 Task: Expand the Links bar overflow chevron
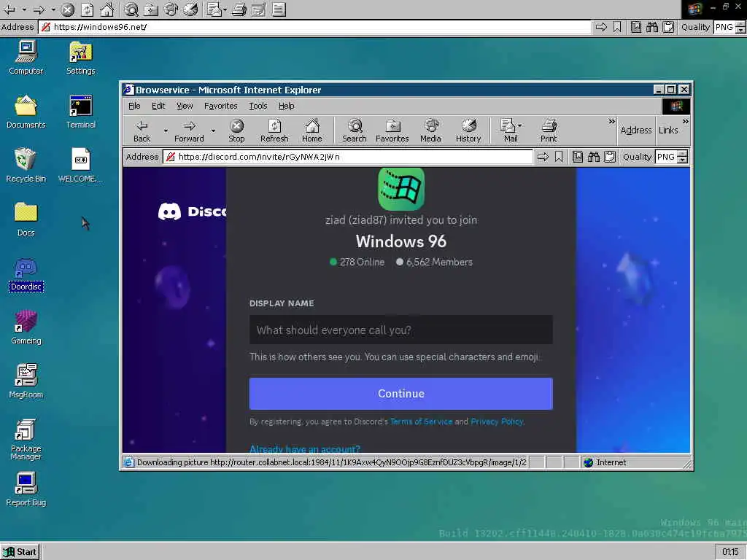coord(685,122)
